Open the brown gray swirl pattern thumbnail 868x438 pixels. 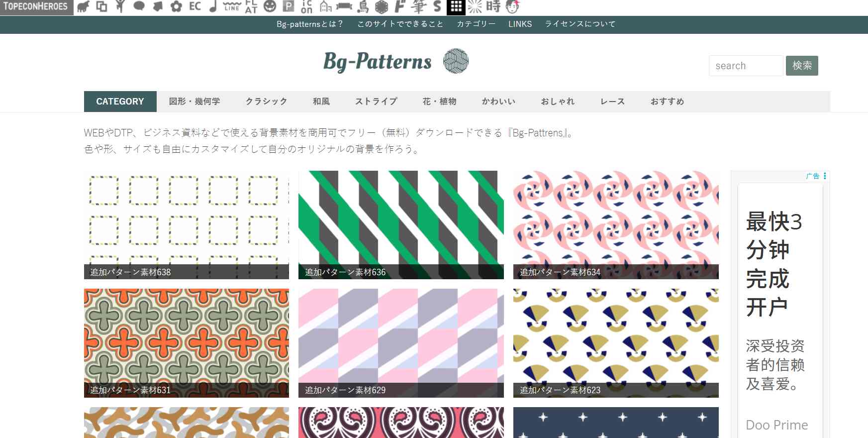187,423
